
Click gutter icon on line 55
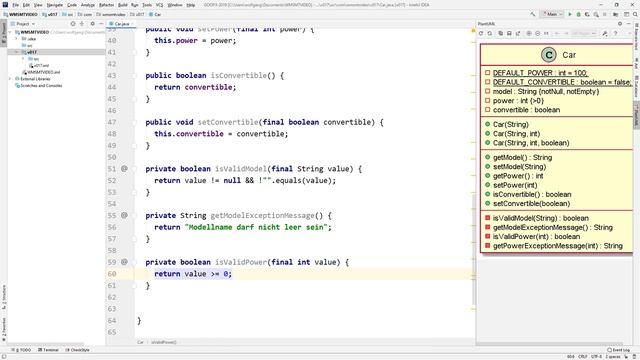tap(124, 215)
